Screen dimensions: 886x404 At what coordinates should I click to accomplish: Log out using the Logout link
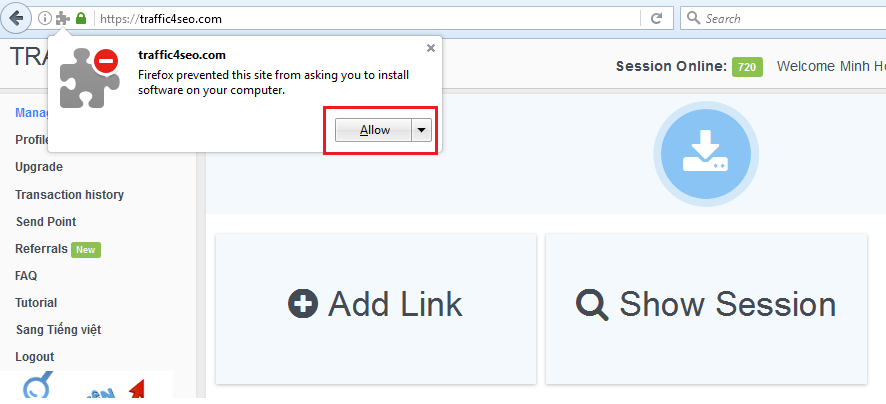pyautogui.click(x=34, y=356)
